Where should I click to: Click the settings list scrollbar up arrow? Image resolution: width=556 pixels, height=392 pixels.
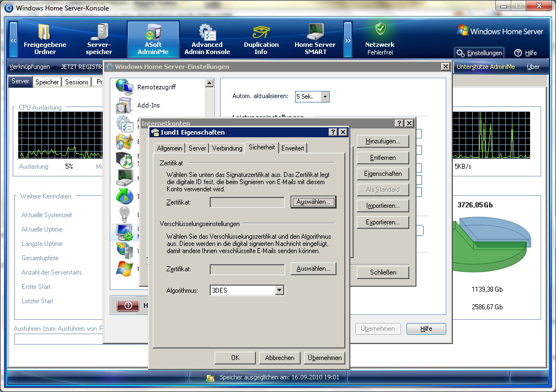[209, 83]
